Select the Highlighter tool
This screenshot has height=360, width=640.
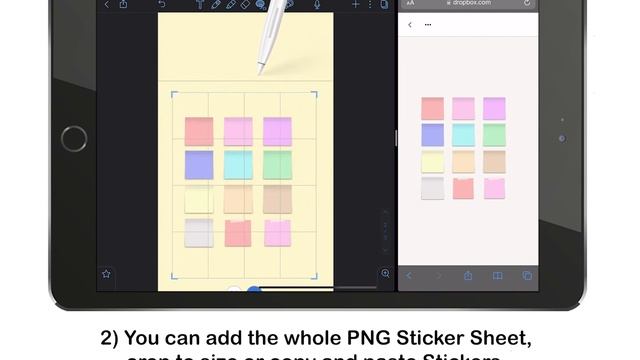pyautogui.click(x=231, y=4)
